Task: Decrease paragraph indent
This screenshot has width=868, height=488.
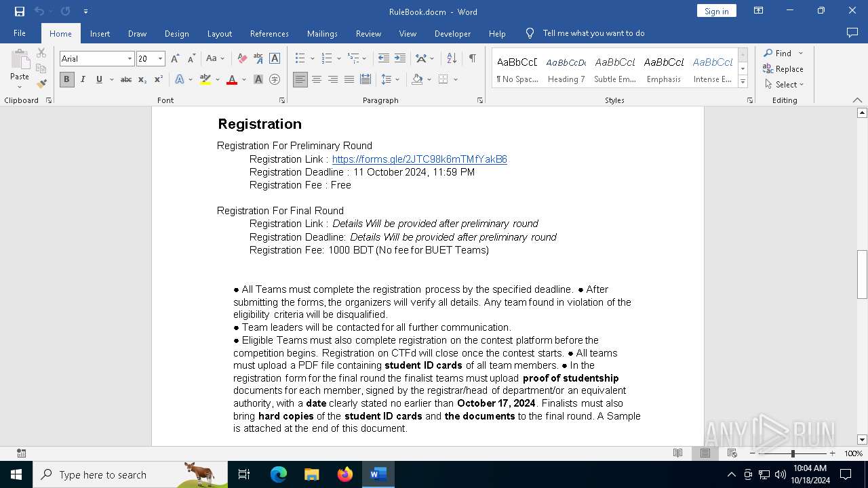Action: tap(384, 59)
